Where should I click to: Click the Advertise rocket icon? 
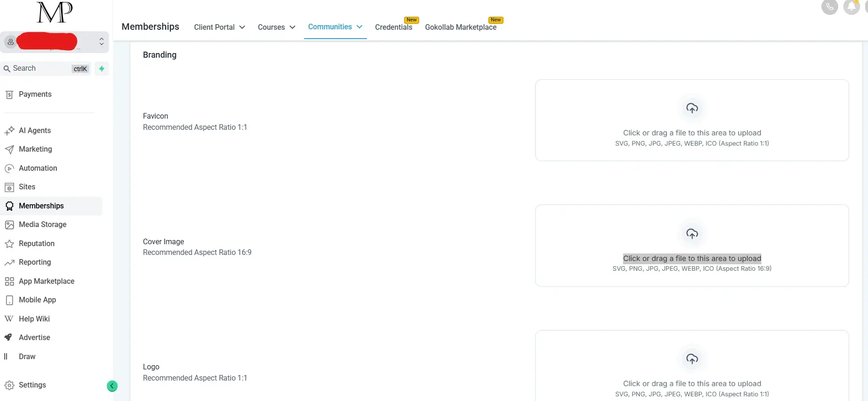[8, 337]
